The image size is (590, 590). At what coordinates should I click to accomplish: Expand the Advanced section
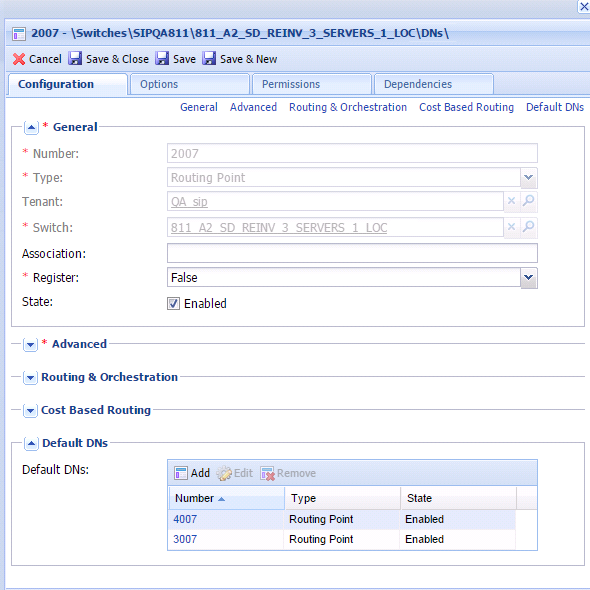click(30, 344)
